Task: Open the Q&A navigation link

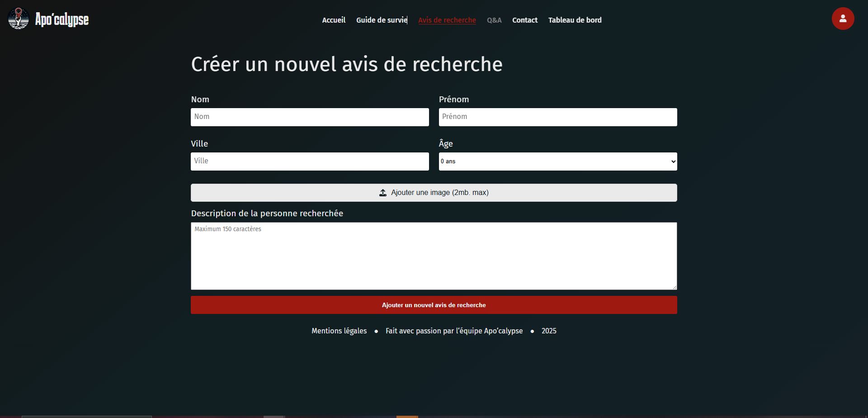Action: click(494, 20)
